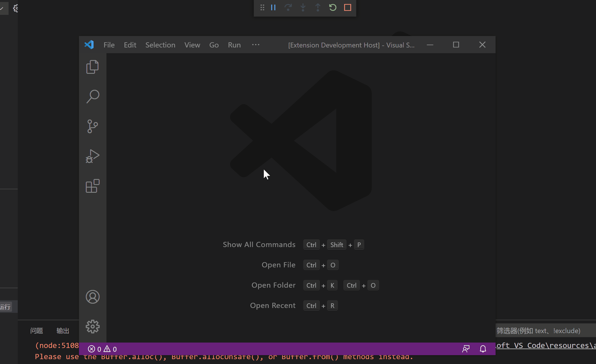Open the Edit menu
This screenshot has height=364, width=596.
coord(130,45)
